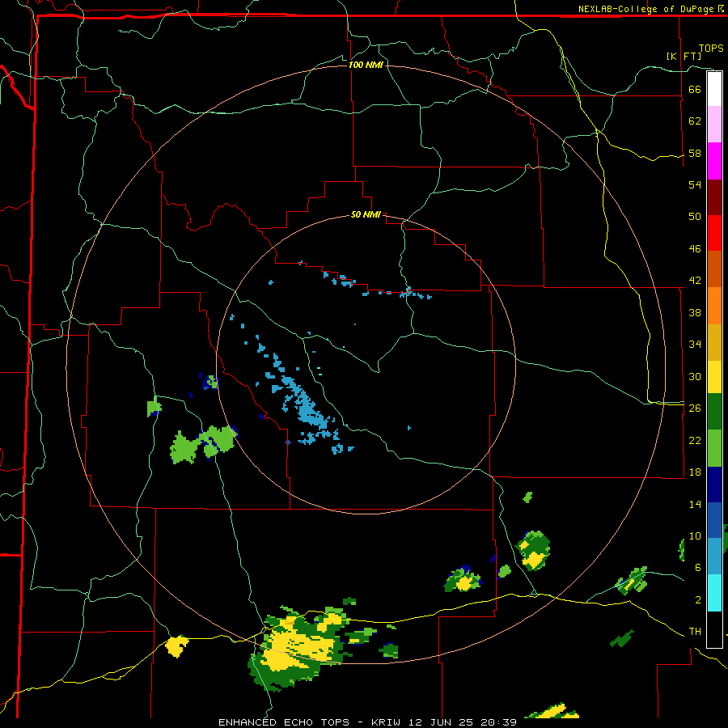Click the 'TH' legend label
This screenshot has width=728, height=728.
coord(695,632)
